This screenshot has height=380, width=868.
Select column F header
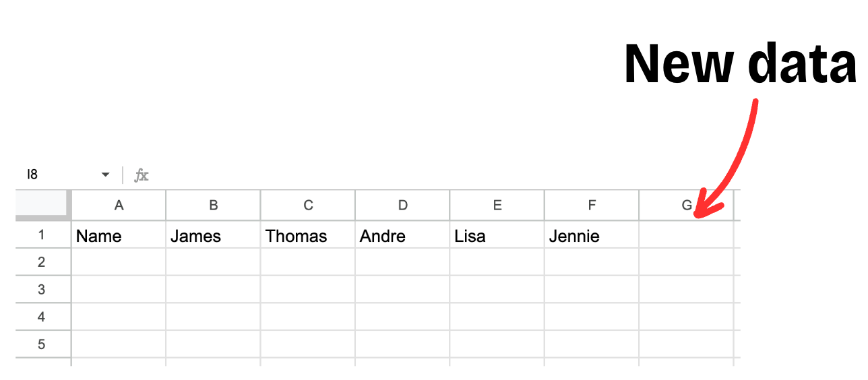(592, 205)
